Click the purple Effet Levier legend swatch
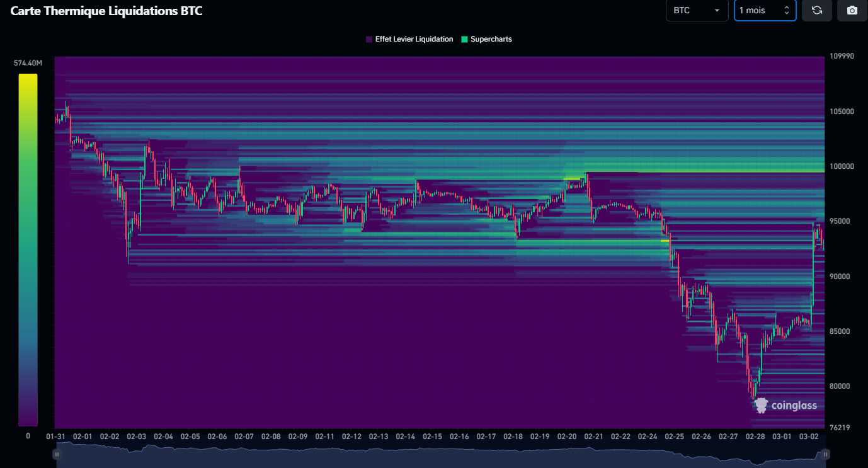The width and height of the screenshot is (868, 468). (369, 39)
